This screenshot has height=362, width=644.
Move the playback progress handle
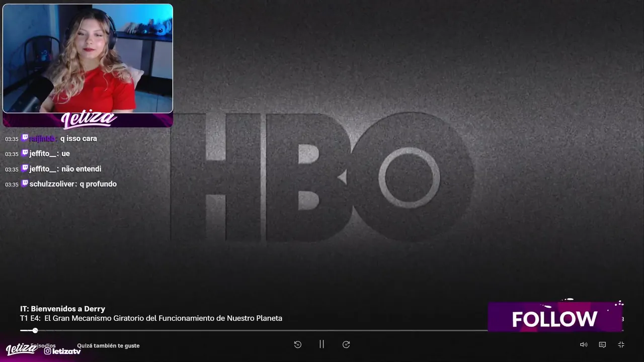click(x=35, y=330)
